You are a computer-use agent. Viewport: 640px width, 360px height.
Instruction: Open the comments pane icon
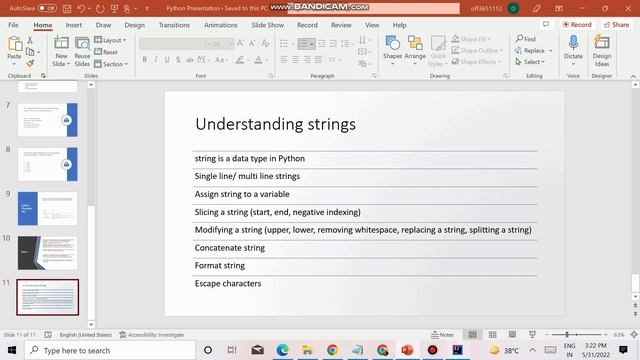pyautogui.click(x=546, y=24)
